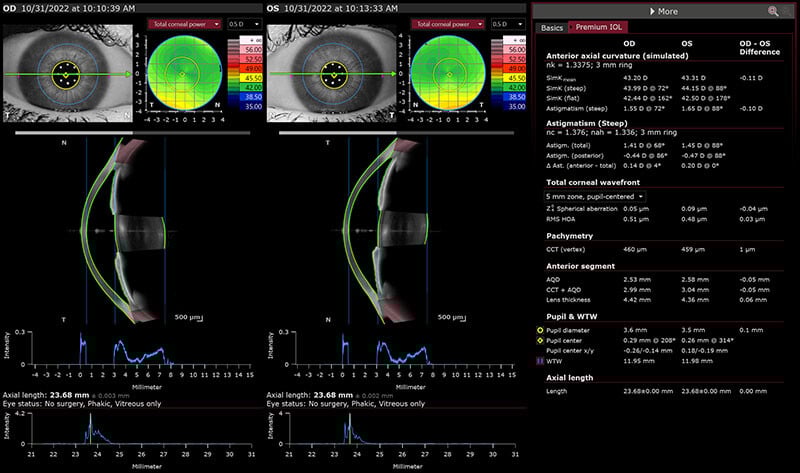Click the OD corneal topography map center
Image resolution: width=800 pixels, height=473 pixels.
click(182, 74)
